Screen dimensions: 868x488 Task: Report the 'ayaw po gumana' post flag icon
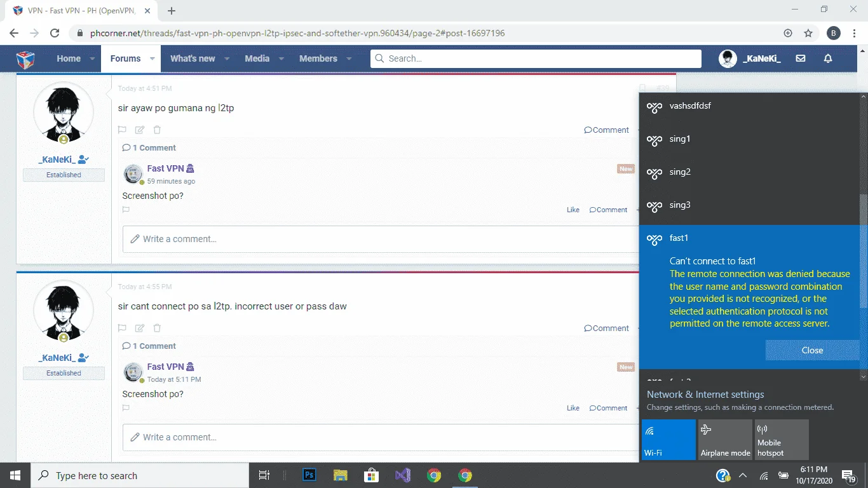click(x=122, y=130)
